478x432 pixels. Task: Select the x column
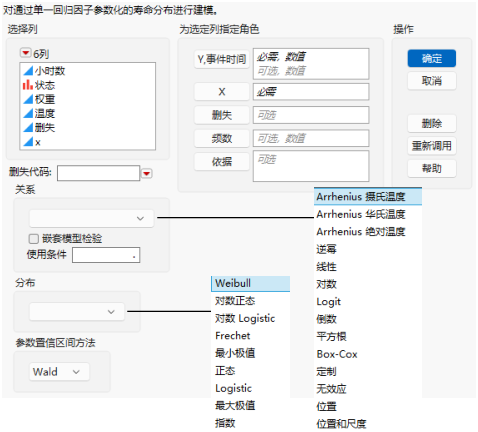(38, 142)
